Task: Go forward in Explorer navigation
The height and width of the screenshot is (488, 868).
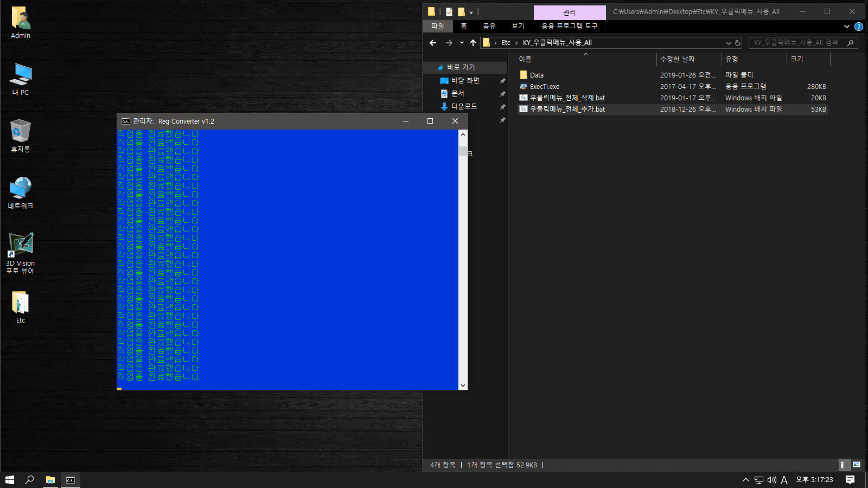Action: coord(449,43)
